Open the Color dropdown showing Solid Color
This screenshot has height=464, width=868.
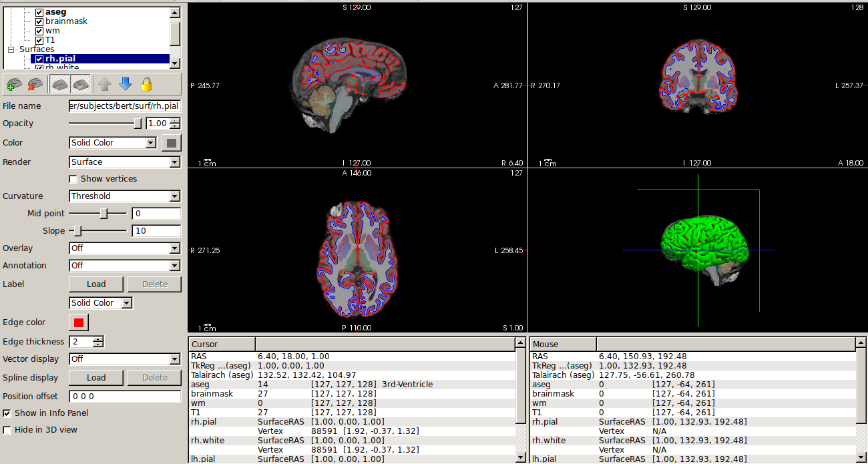pos(113,143)
